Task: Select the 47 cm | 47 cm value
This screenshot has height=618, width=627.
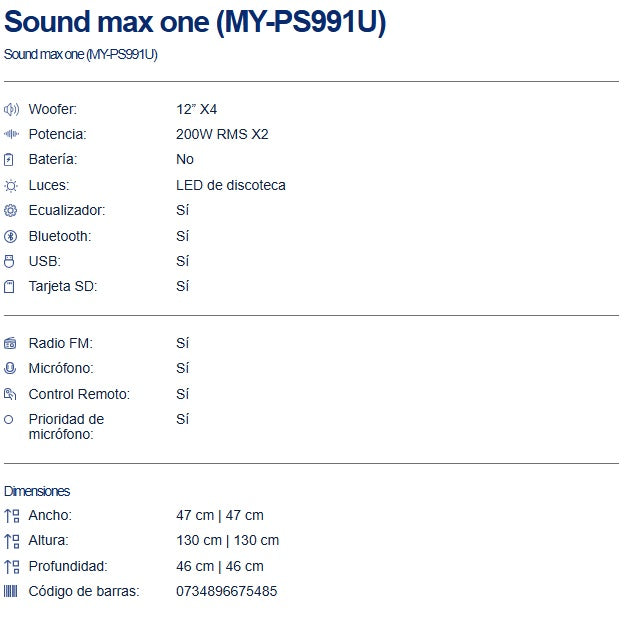Action: (220, 515)
